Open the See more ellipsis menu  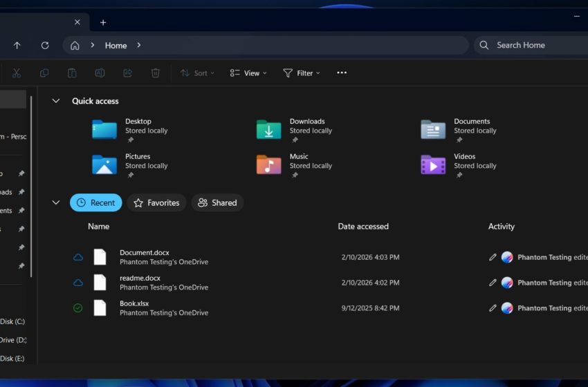point(342,73)
